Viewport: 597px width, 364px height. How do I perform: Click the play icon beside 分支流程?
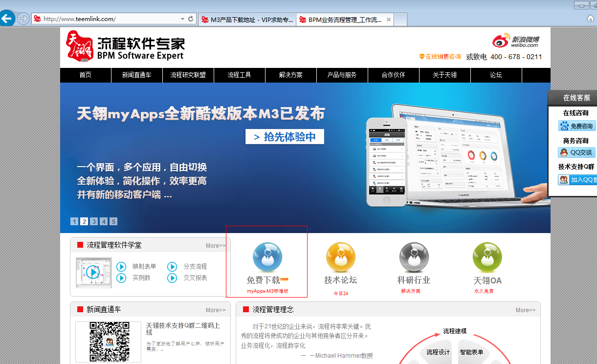pos(172,267)
